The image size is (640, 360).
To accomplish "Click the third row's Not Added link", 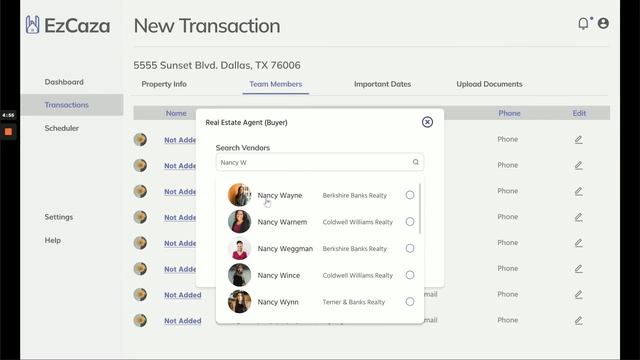I will 180,191.
